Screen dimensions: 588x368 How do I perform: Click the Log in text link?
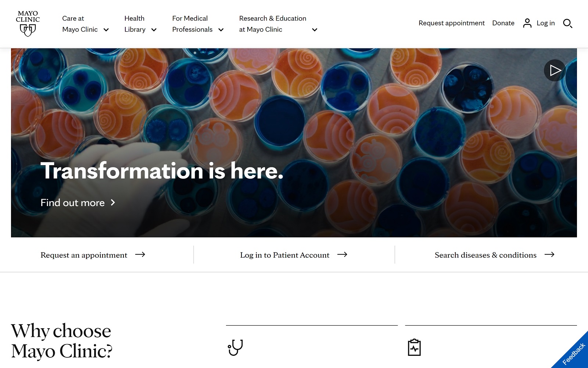(546, 23)
